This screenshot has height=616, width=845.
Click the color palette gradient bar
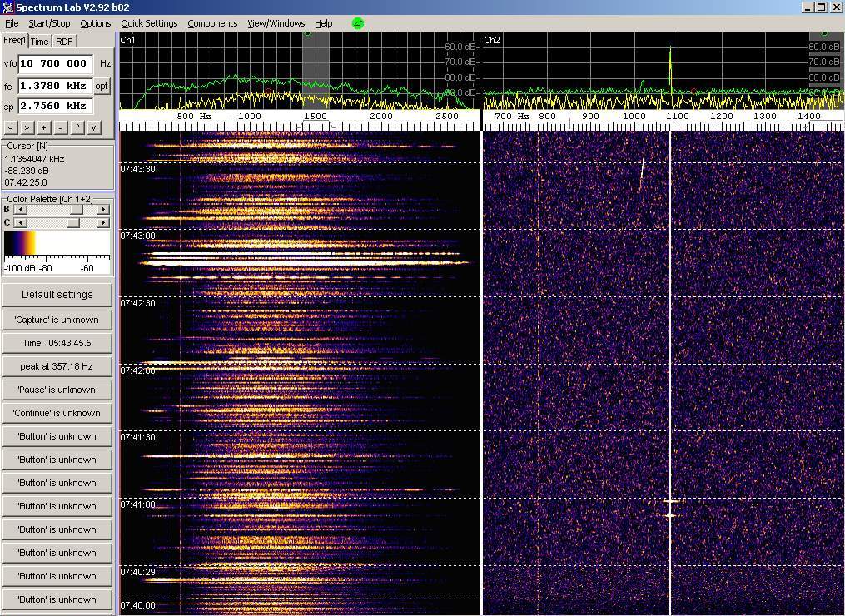pyautogui.click(x=57, y=243)
